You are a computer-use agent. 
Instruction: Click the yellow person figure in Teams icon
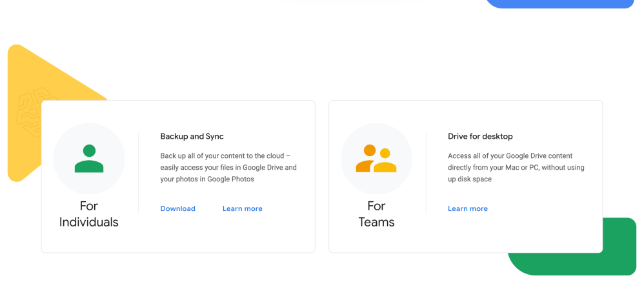point(385,162)
